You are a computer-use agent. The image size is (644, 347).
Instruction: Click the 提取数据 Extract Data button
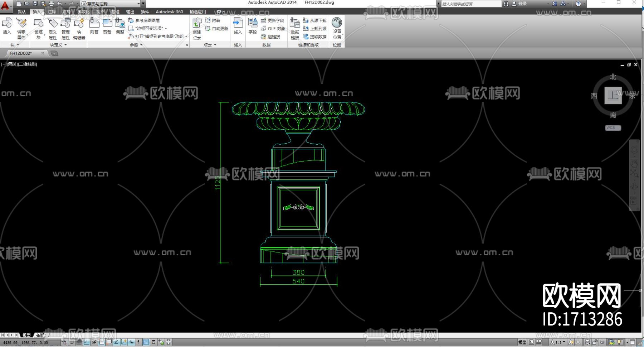click(315, 37)
